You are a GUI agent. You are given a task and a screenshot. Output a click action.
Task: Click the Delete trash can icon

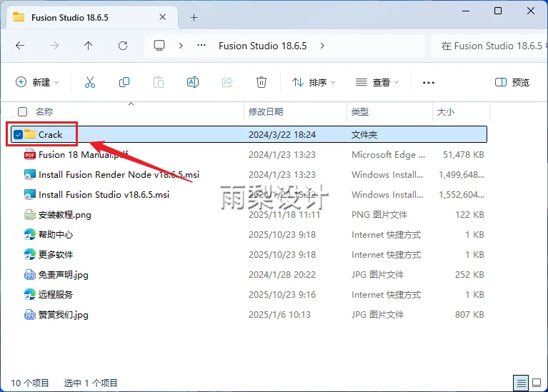[261, 82]
